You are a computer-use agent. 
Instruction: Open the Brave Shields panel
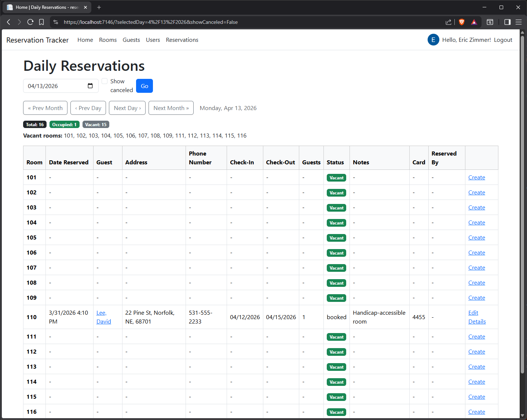tap(461, 22)
